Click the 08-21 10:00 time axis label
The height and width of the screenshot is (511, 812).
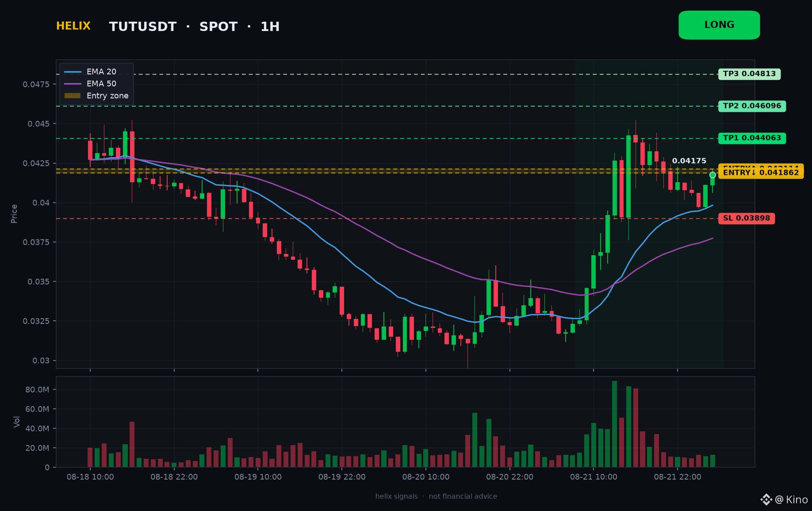594,477
